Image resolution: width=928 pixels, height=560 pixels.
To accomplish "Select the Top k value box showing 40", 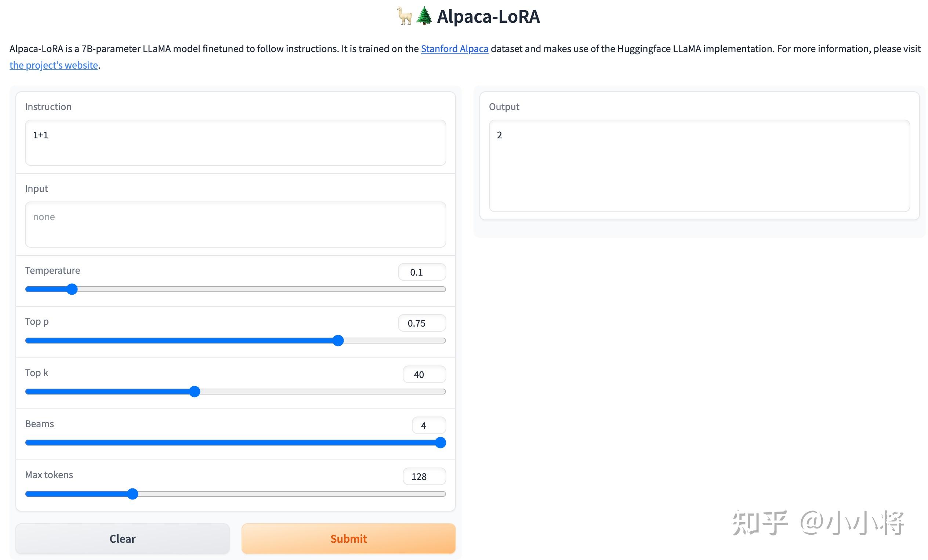I will [x=424, y=374].
